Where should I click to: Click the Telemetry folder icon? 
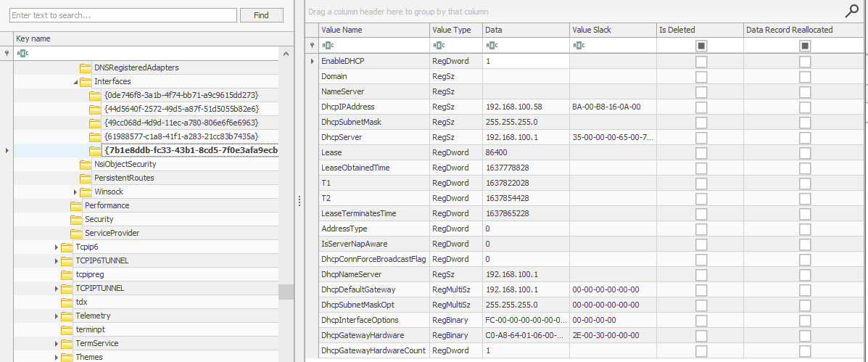(x=67, y=316)
